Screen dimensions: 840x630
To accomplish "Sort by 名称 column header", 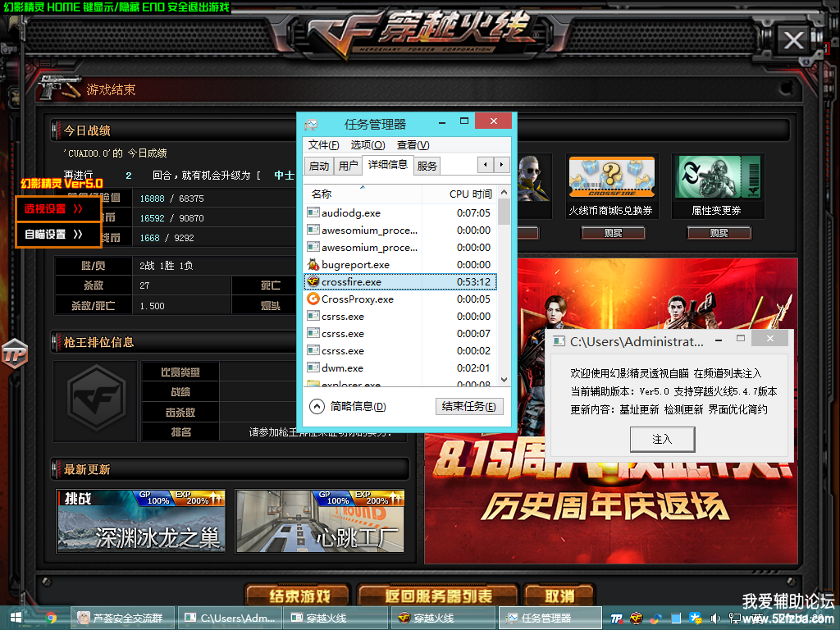I will pyautogui.click(x=363, y=194).
